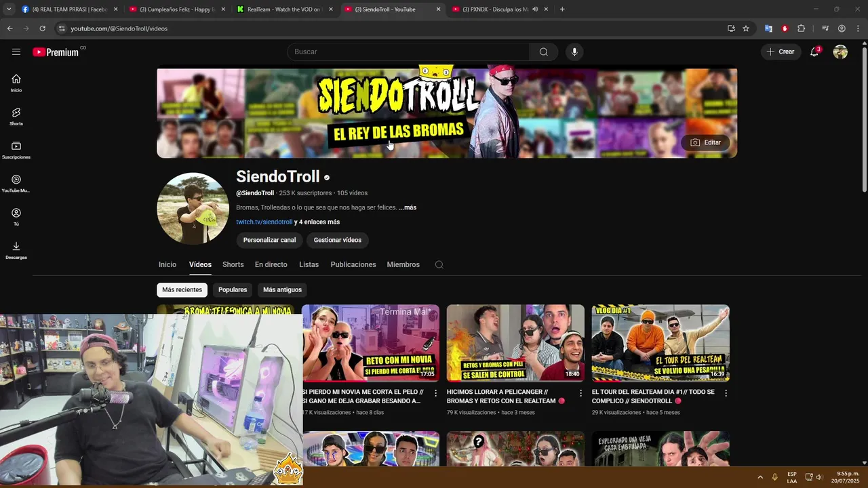The height and width of the screenshot is (488, 868).
Task: Open the y 4 enlaces más link
Action: tap(317, 222)
